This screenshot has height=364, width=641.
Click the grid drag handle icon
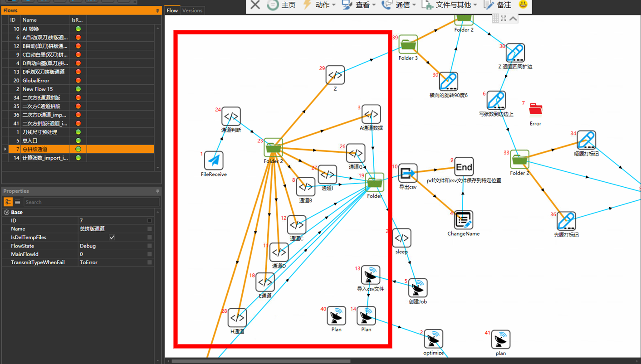click(495, 18)
